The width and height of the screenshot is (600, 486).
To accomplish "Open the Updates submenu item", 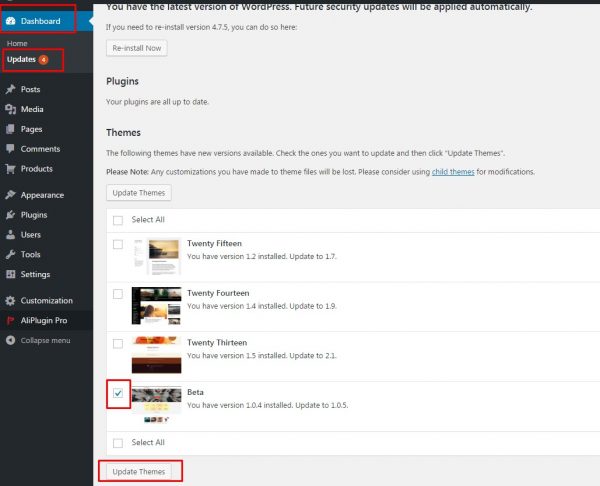I will pyautogui.click(x=21, y=59).
